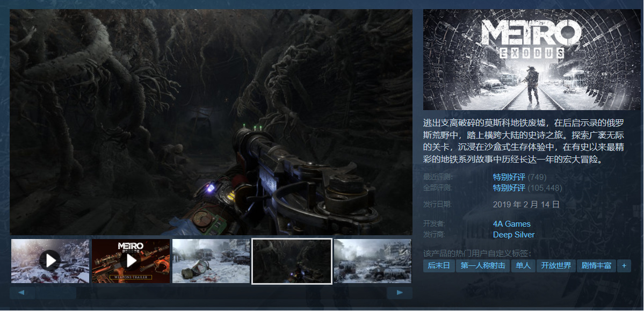Play the first snowy trailer thumbnail
Screen dimensions: 644x311
(x=50, y=261)
